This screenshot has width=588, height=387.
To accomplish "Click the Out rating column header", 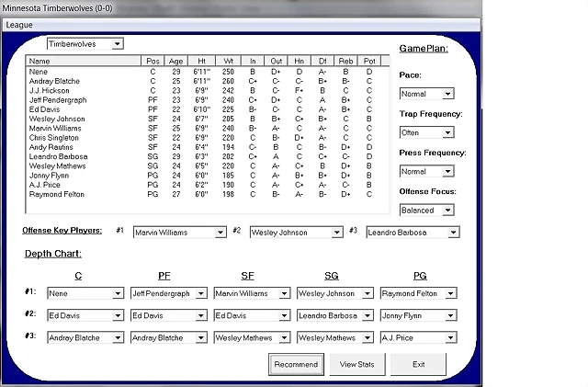I will click(276, 61).
